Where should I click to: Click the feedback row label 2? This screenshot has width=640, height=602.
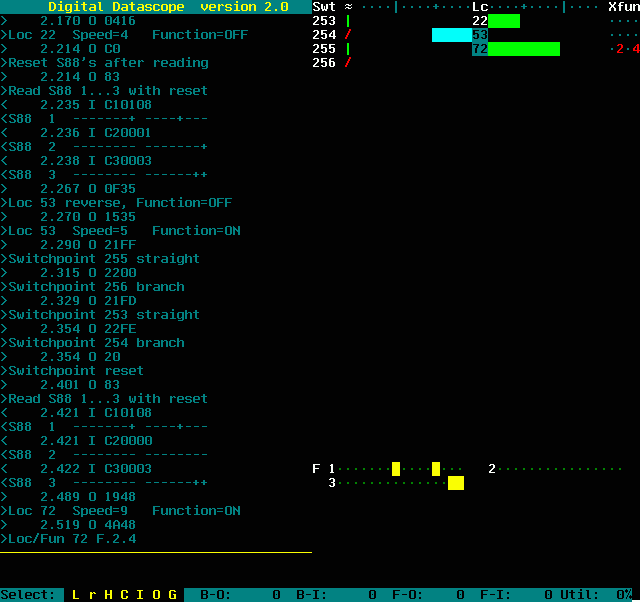pyautogui.click(x=492, y=469)
